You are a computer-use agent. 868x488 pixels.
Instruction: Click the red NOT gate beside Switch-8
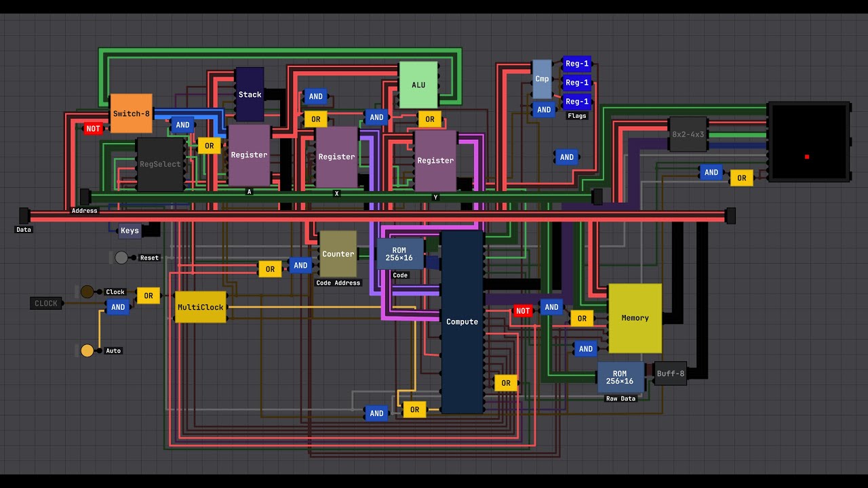tap(93, 129)
